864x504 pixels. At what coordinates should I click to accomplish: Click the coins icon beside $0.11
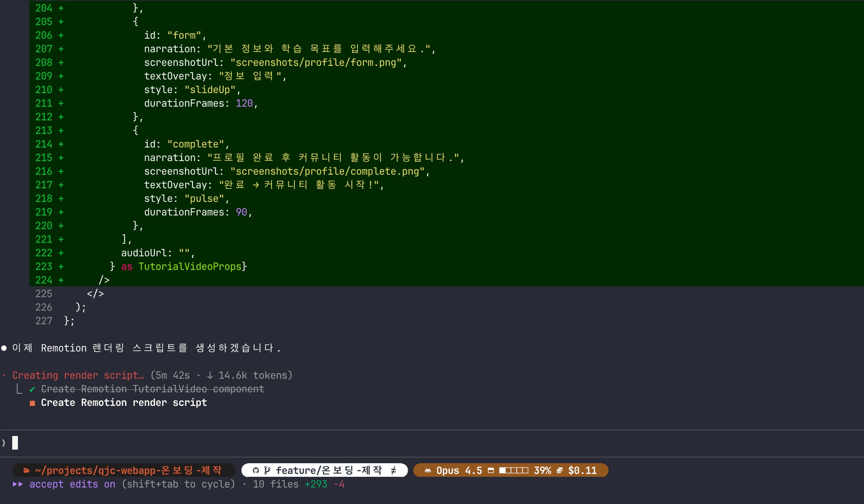point(560,470)
